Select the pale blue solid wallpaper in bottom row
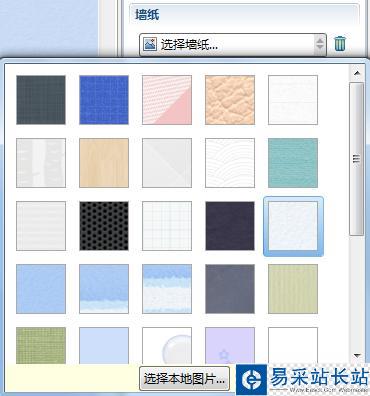Image resolution: width=370 pixels, height=396 pixels. point(104,346)
